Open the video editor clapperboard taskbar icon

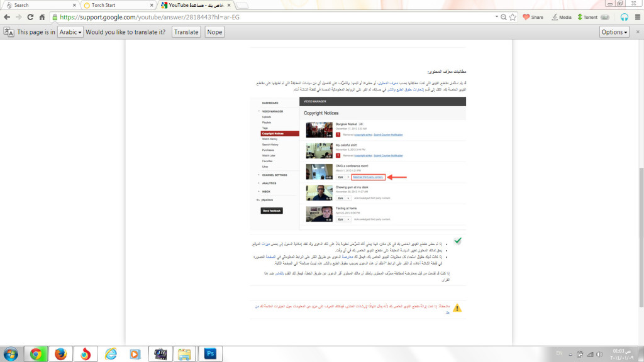pyautogui.click(x=160, y=354)
